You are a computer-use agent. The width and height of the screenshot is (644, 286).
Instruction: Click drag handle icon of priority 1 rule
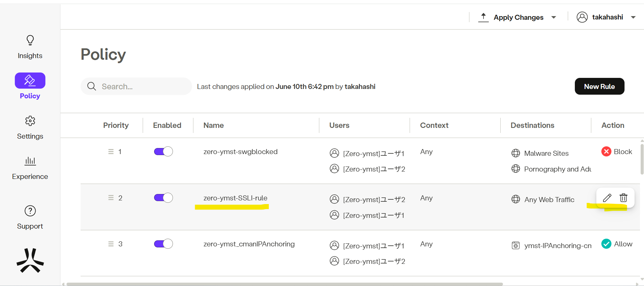point(111,152)
